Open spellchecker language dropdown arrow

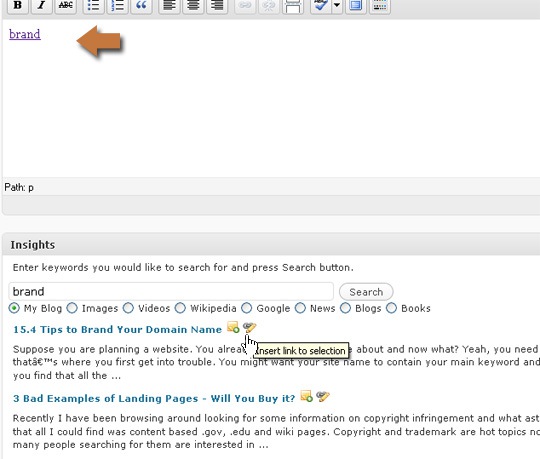337,6
